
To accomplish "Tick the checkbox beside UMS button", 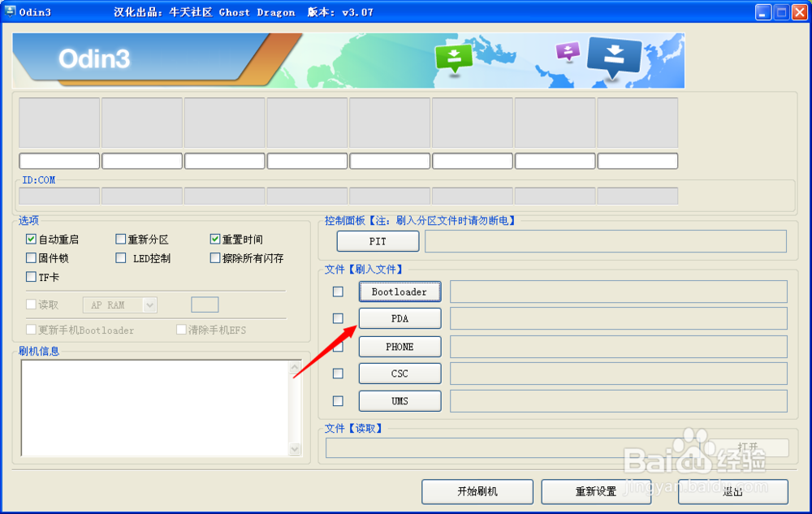I will (338, 400).
